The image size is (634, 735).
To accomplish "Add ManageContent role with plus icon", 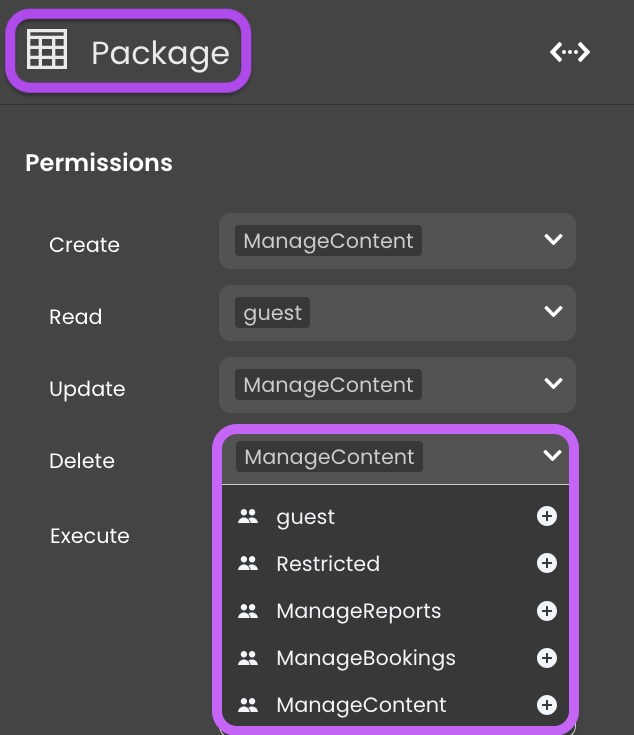I will click(x=546, y=705).
